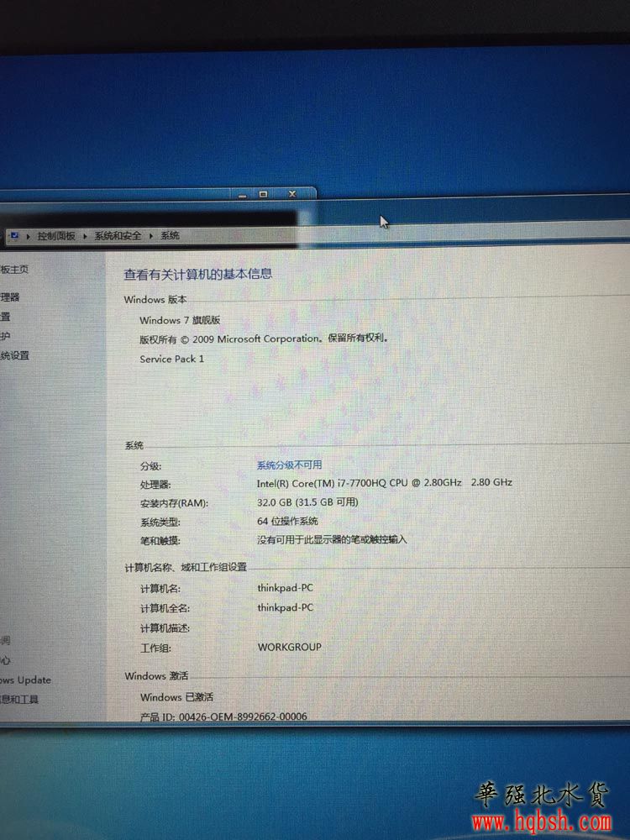The image size is (630, 840).
Task: Open the 系统和安全 breadcrumb
Action: click(x=118, y=236)
